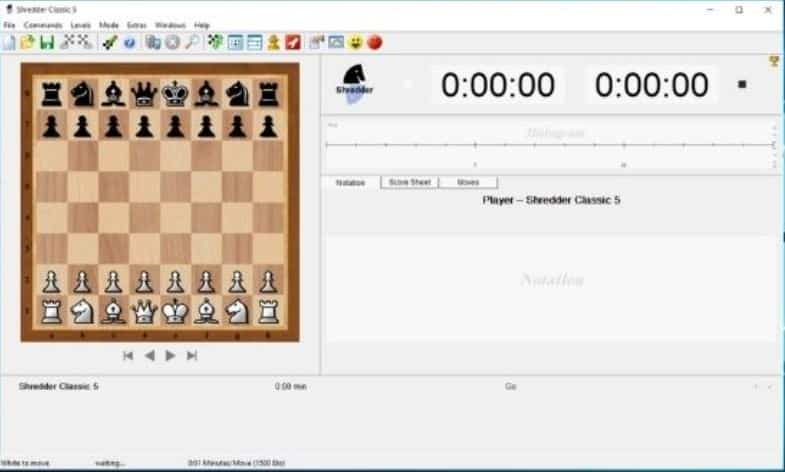Viewport: 785px width, 472px height.
Task: Select the white pawn on d2
Action: (x=144, y=280)
